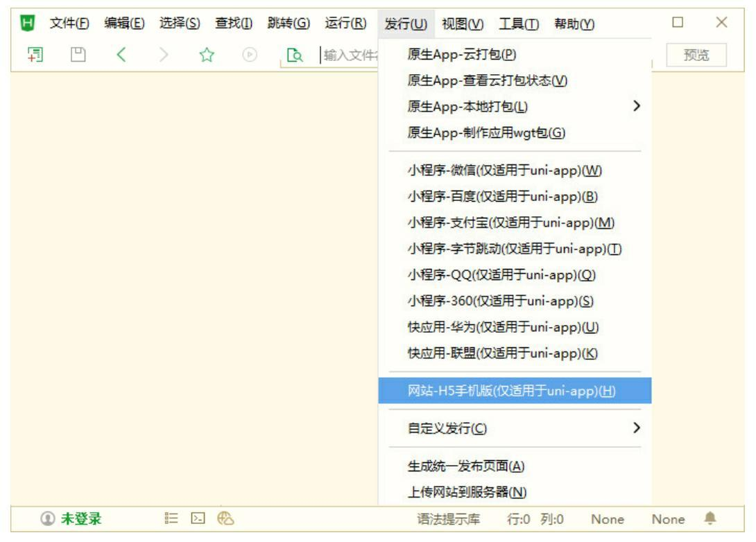Select 原生App-制作应用wgt包(G)
This screenshot has height=542, width=756.
515,132
